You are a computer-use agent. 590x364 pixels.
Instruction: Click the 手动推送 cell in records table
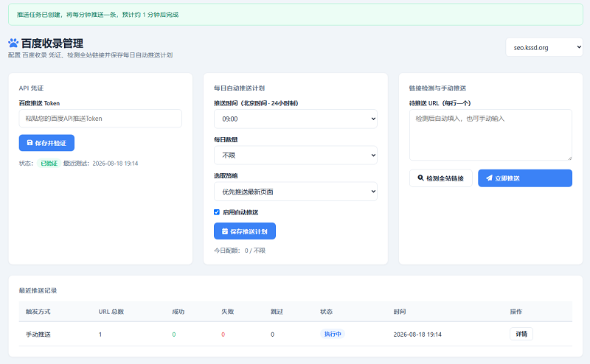coord(38,335)
